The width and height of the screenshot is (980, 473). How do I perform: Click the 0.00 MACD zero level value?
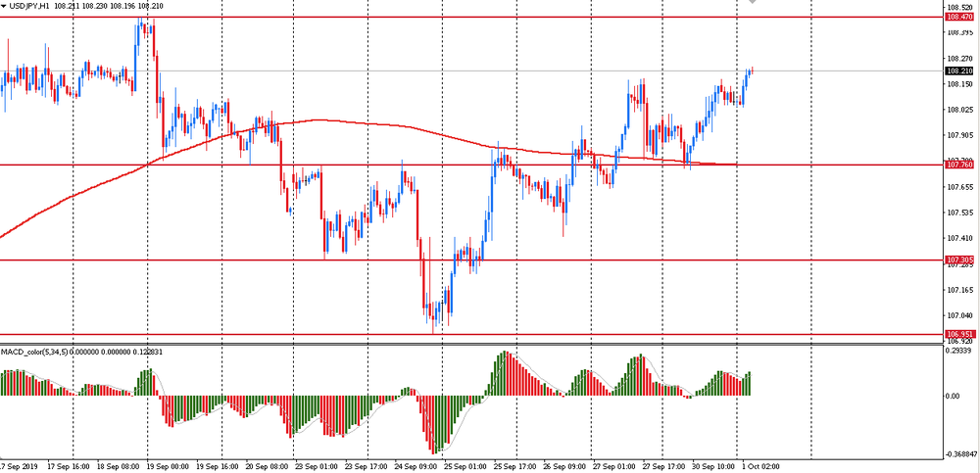(x=955, y=397)
